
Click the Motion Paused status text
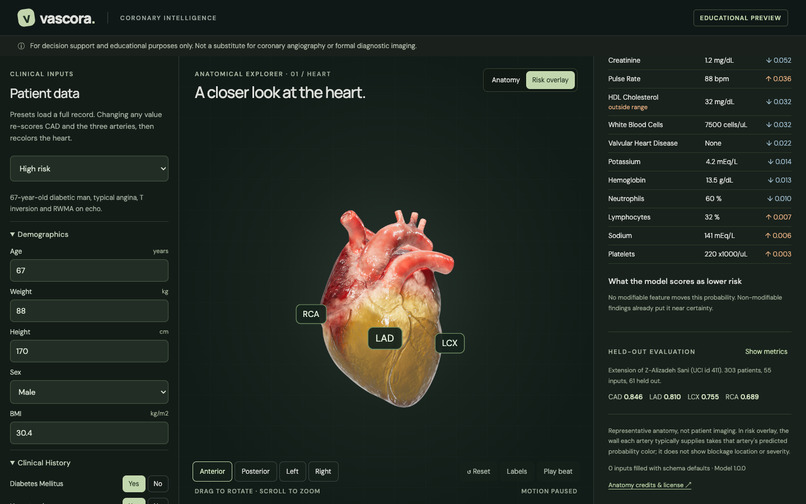[549, 491]
